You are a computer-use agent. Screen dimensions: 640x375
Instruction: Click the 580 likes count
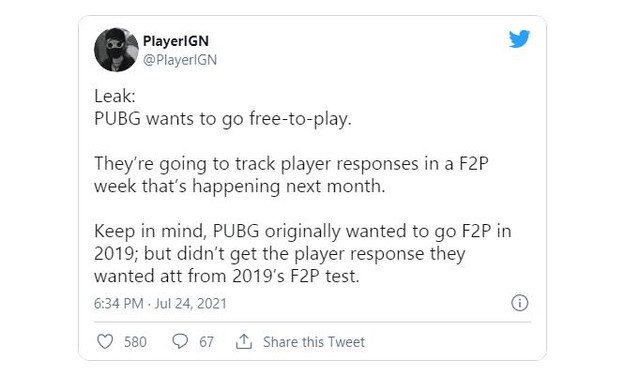(136, 342)
